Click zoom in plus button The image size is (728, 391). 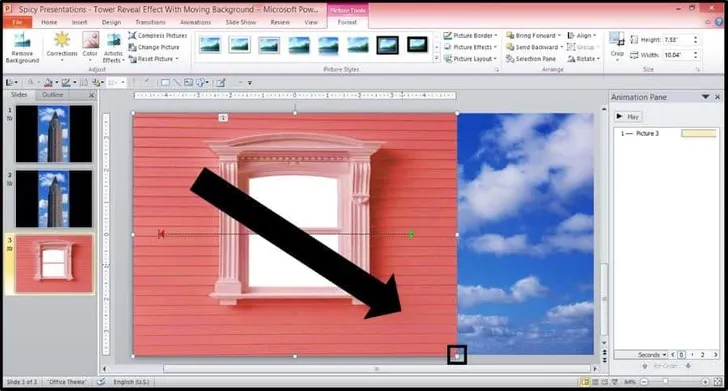tap(705, 382)
